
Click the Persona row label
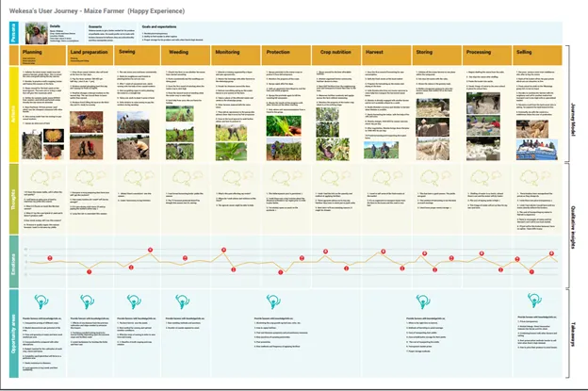coord(14,33)
